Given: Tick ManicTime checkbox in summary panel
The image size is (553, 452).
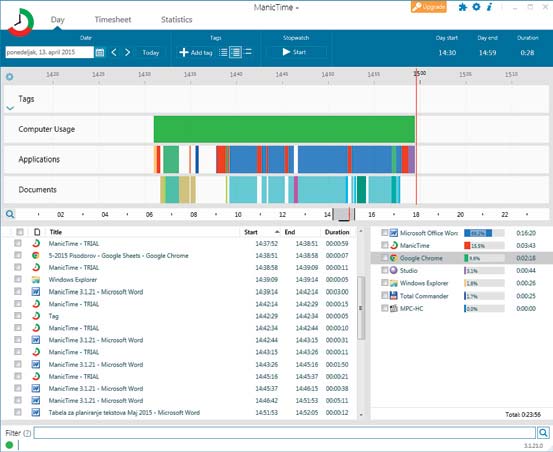Looking at the screenshot, I should coord(385,245).
